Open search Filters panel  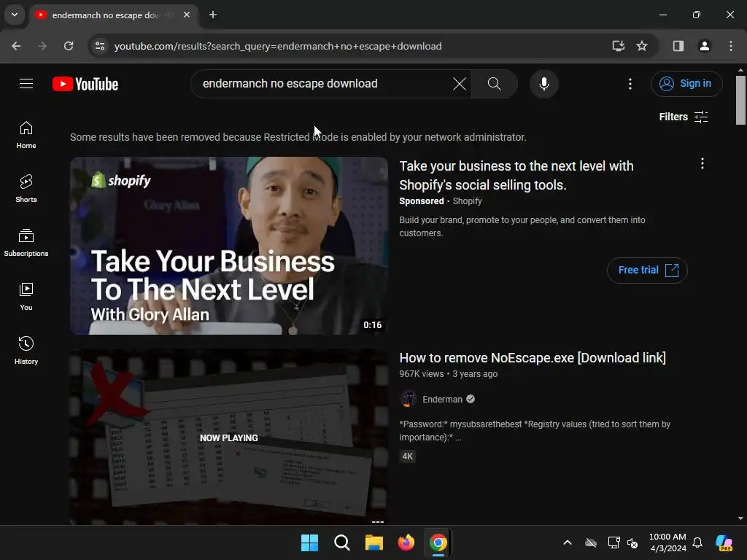683,117
